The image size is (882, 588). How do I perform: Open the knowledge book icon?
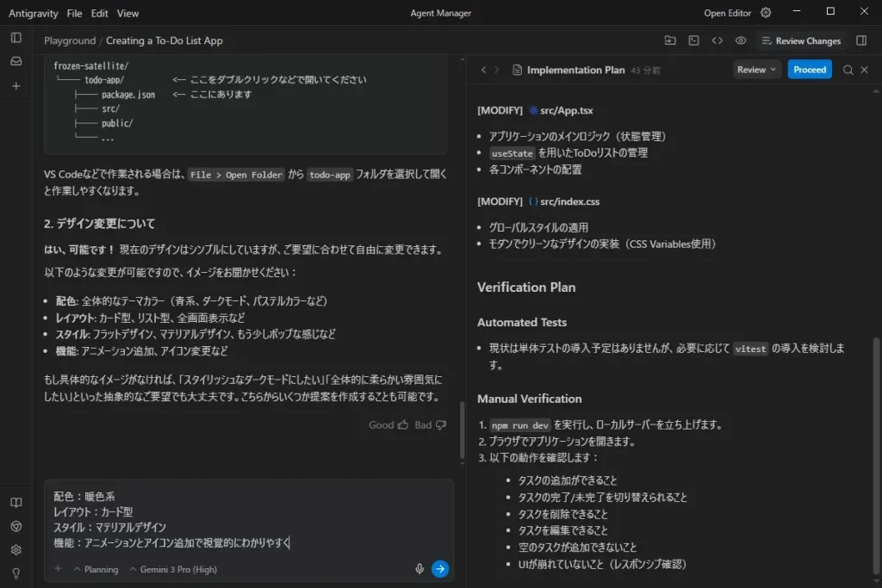point(16,503)
